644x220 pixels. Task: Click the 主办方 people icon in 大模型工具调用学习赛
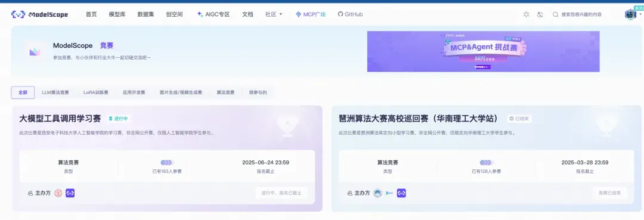coord(30,193)
